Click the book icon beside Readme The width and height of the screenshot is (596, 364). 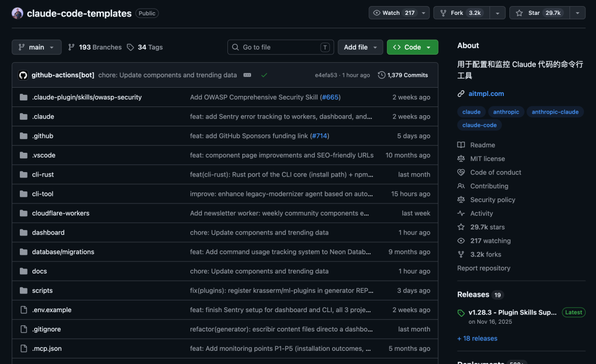(461, 145)
